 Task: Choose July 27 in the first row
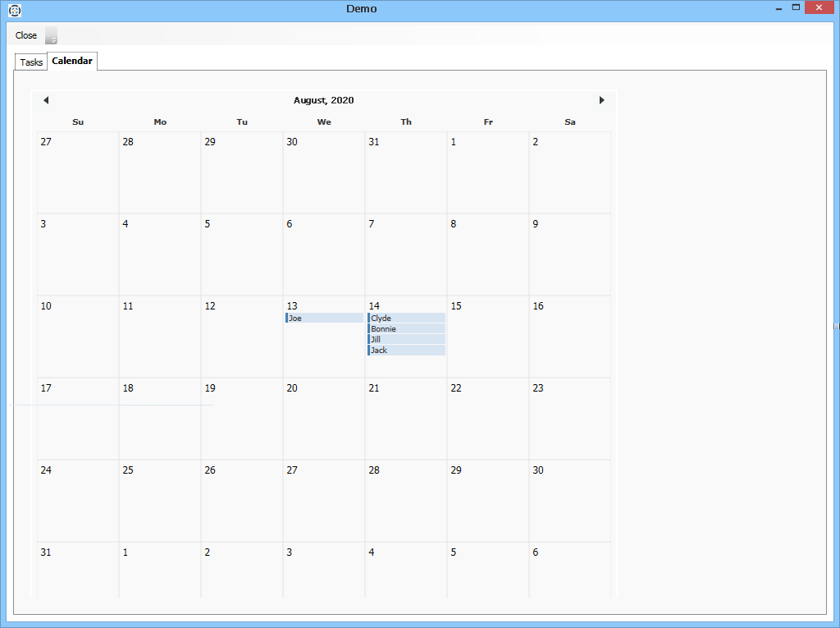tap(78, 172)
